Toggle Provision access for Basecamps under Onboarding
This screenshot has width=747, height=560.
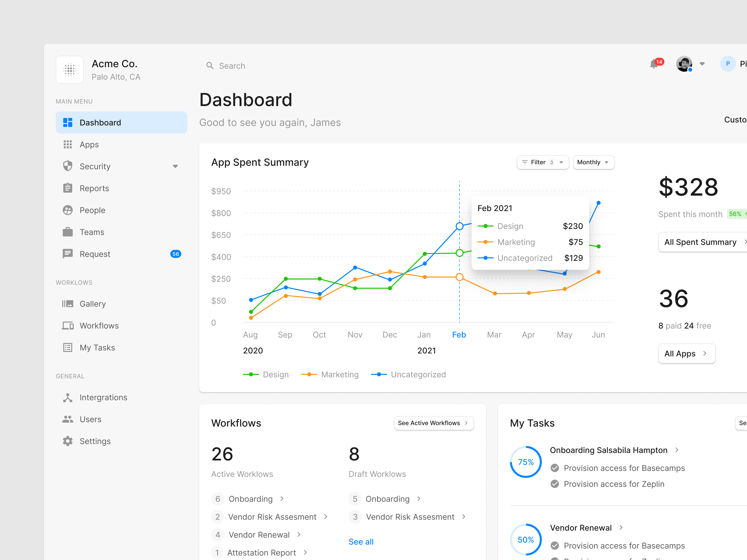555,468
